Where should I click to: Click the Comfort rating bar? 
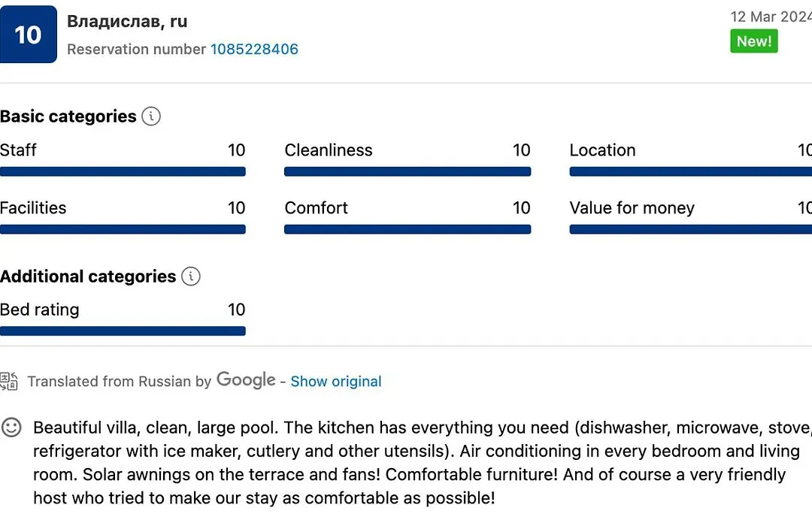[408, 229]
